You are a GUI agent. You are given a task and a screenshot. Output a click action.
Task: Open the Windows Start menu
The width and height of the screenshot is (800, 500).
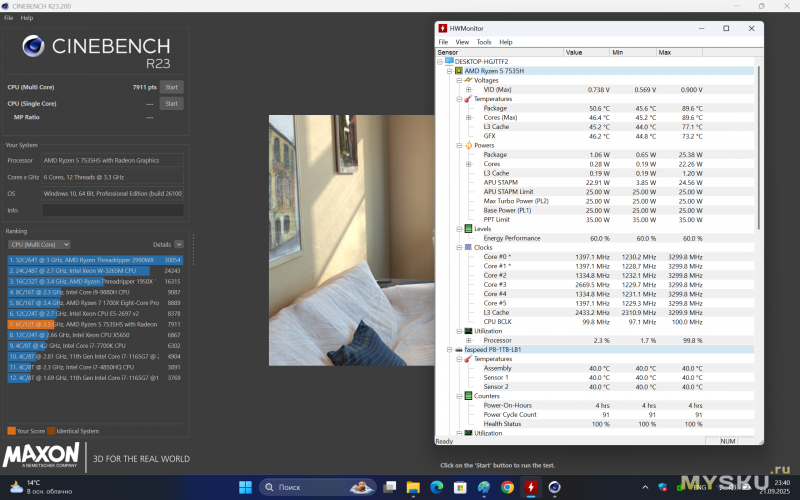[x=245, y=487]
